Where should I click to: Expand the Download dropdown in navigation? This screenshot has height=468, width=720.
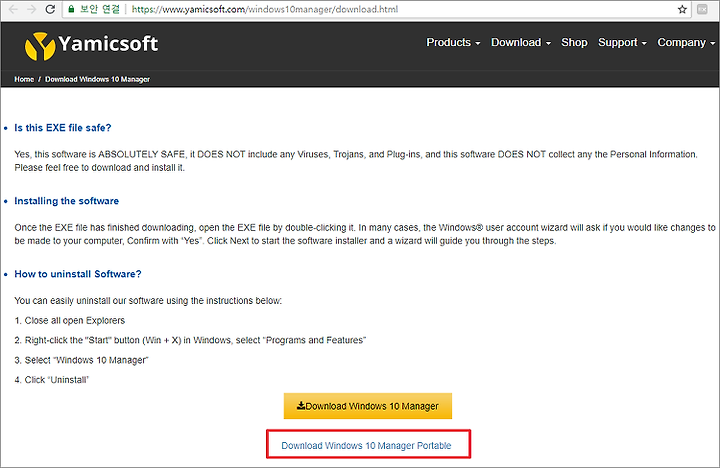(x=521, y=42)
